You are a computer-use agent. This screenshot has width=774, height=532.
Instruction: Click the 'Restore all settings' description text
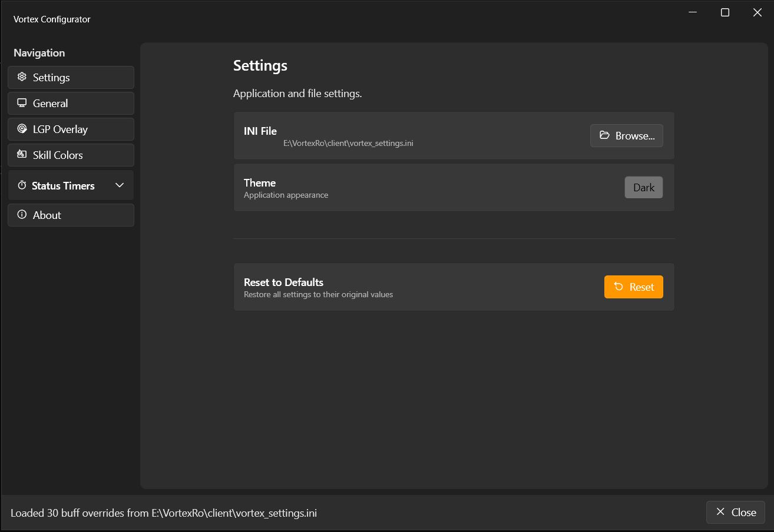[x=318, y=294]
